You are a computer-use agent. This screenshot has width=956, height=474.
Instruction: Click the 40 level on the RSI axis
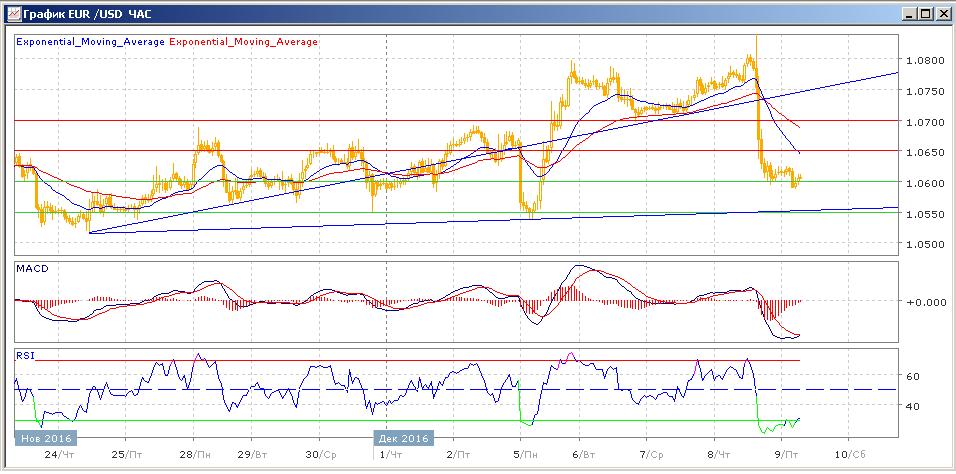[911, 406]
